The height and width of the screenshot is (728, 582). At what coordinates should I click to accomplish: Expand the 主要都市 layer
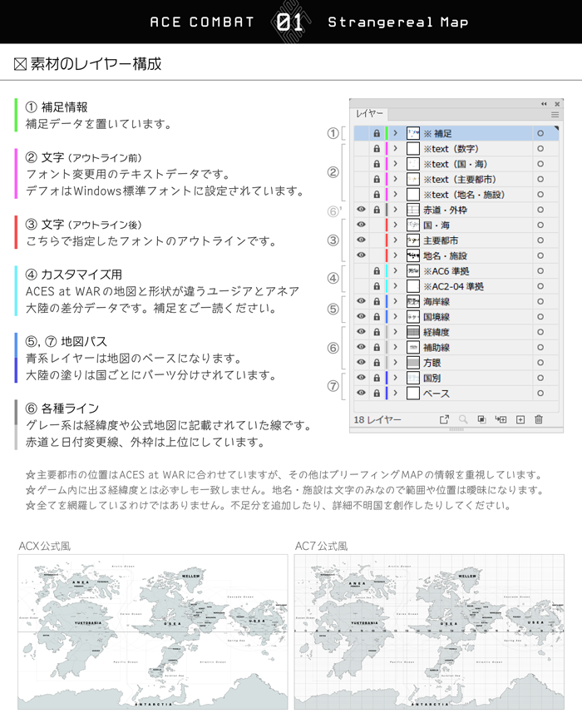396,240
